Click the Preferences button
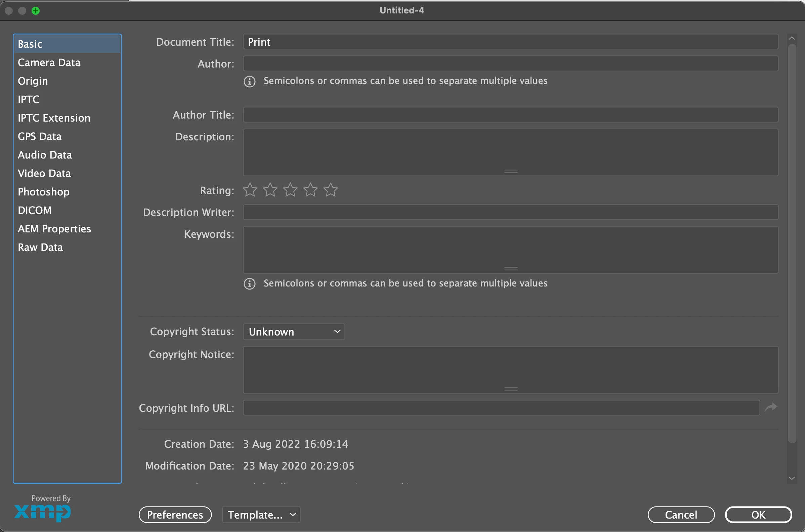Viewport: 805px width, 532px height. pos(175,515)
